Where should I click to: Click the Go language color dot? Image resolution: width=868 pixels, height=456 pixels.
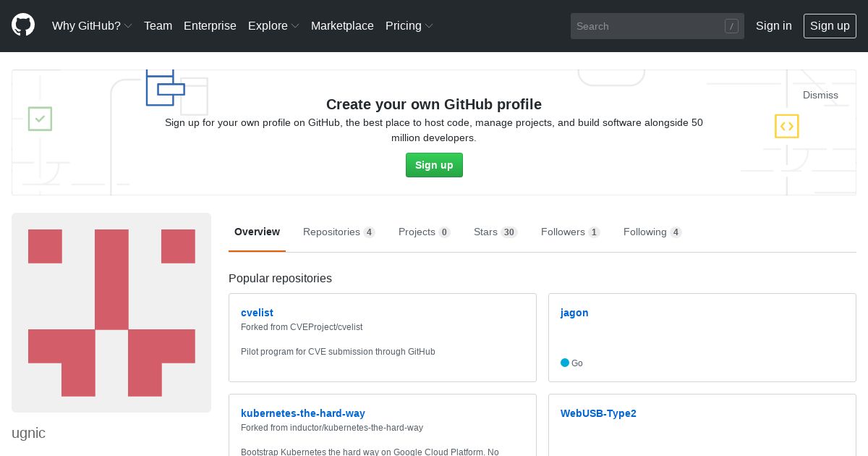[565, 363]
